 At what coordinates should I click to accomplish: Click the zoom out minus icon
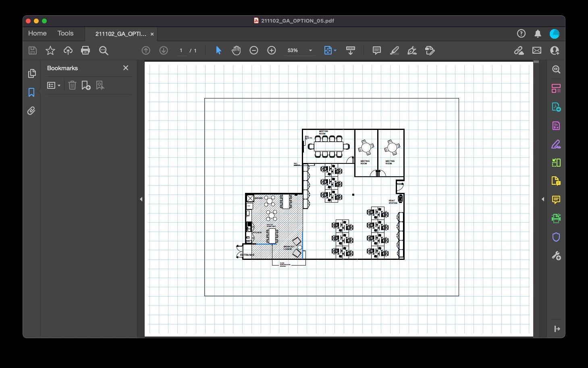tap(254, 50)
